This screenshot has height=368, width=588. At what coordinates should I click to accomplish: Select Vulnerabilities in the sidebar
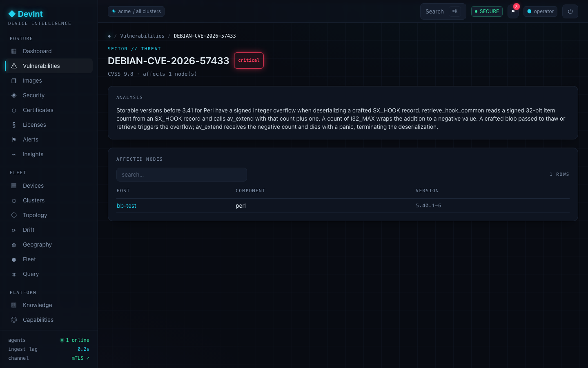49,66
